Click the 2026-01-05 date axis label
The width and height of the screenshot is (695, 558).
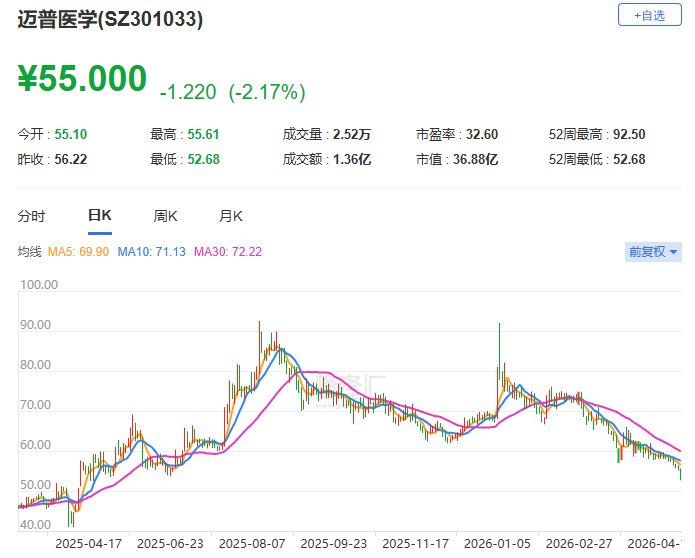[497, 543]
